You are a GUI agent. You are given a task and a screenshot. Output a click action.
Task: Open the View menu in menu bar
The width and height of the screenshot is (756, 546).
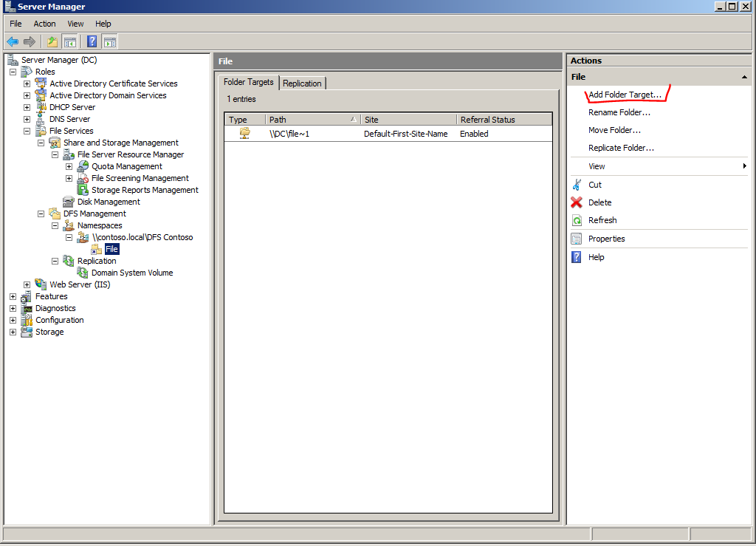click(x=75, y=24)
